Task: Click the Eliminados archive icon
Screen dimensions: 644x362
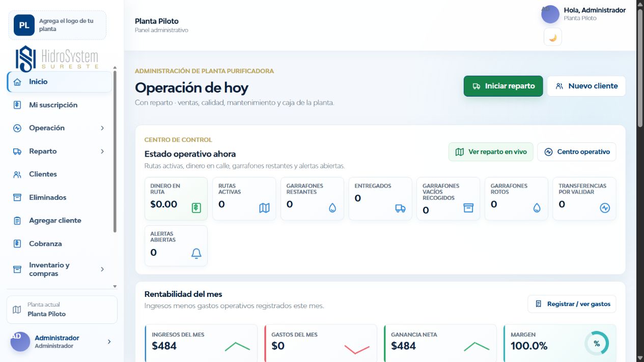Action: [x=17, y=197]
